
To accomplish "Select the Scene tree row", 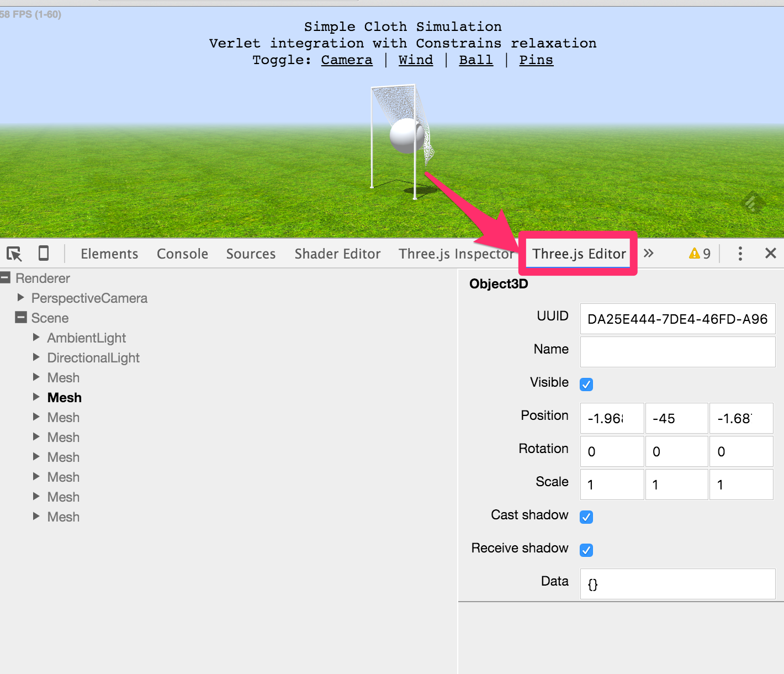I will point(50,318).
